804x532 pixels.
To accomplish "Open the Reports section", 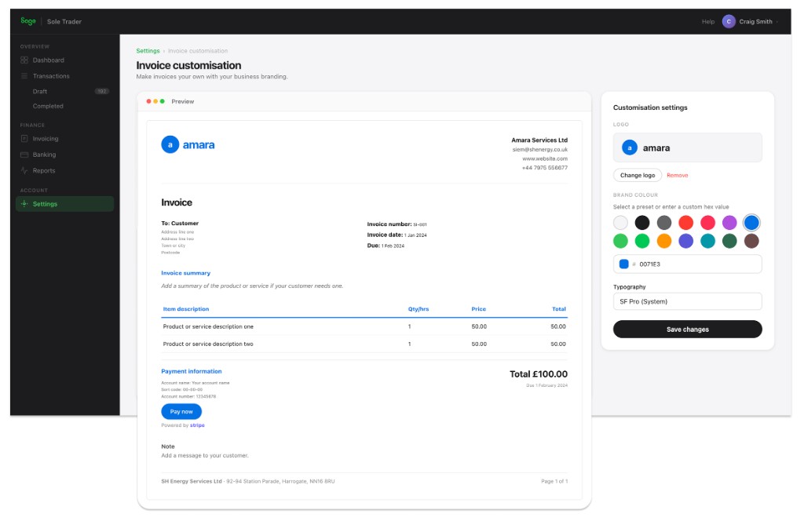I will (x=45, y=170).
